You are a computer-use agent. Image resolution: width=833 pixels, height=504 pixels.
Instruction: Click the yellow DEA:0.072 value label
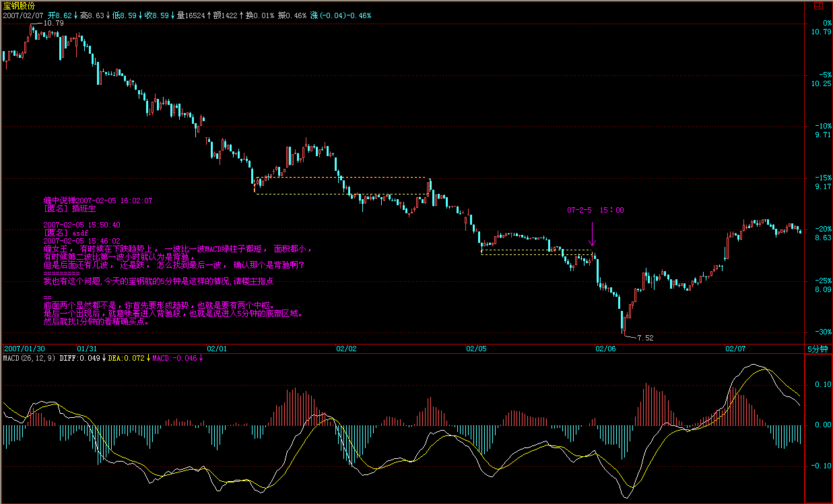(x=126, y=358)
